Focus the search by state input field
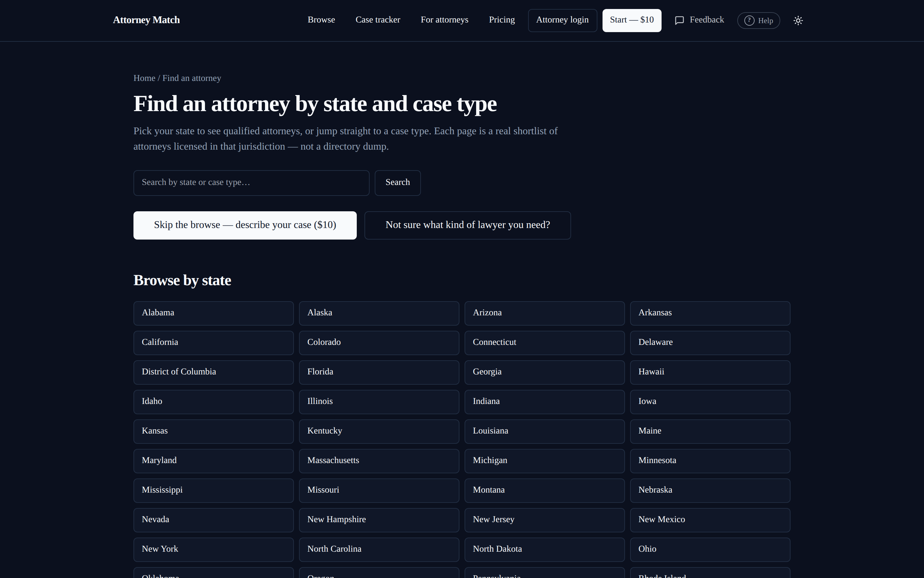924x578 pixels. point(251,183)
